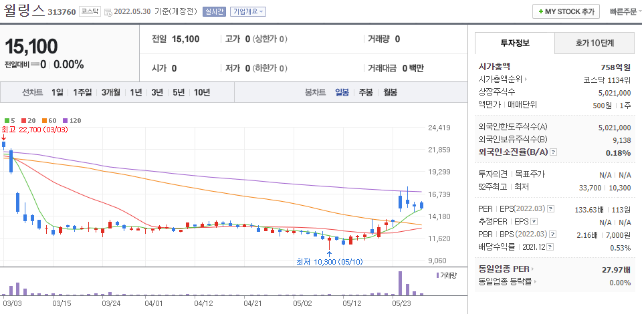Select the 1주일 line chart period

click(x=82, y=92)
